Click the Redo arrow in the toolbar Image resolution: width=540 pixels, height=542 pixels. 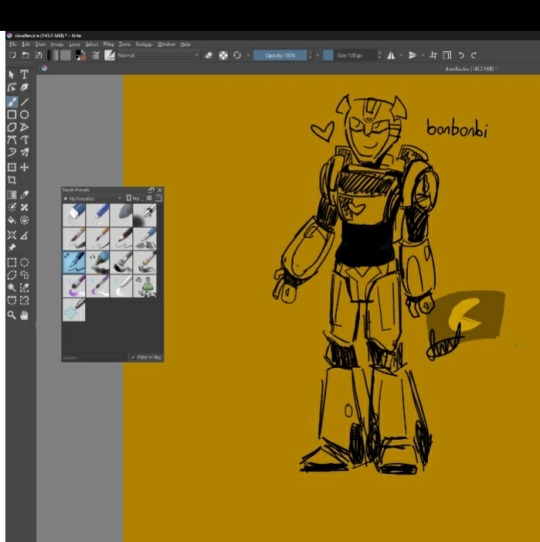coord(474,55)
